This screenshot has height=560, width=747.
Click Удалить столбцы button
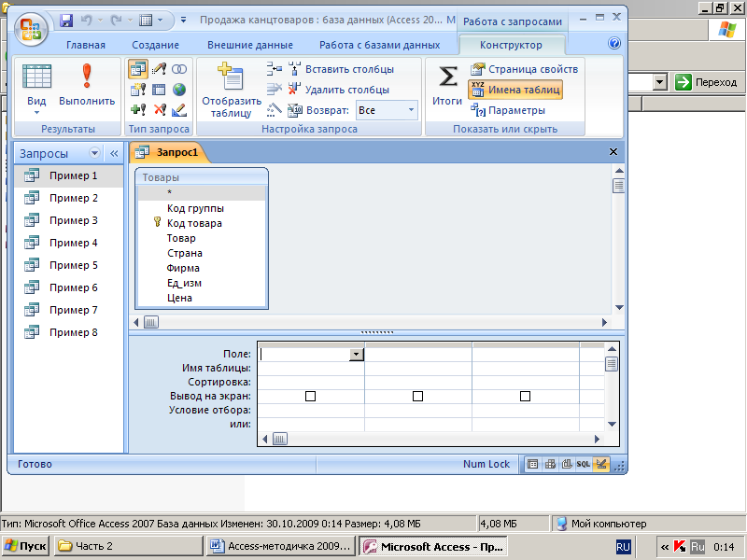pos(339,90)
